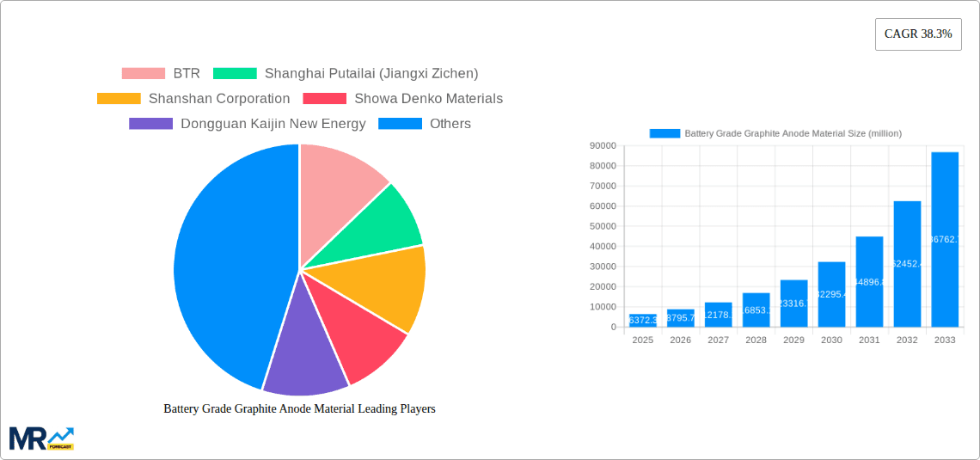Click the 2033 bar in the chart
The height and width of the screenshot is (460, 980).
pyautogui.click(x=945, y=239)
